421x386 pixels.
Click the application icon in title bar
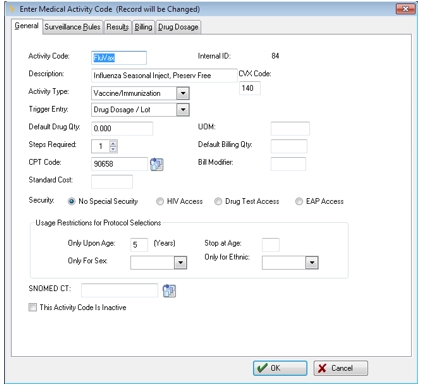(x=12, y=9)
